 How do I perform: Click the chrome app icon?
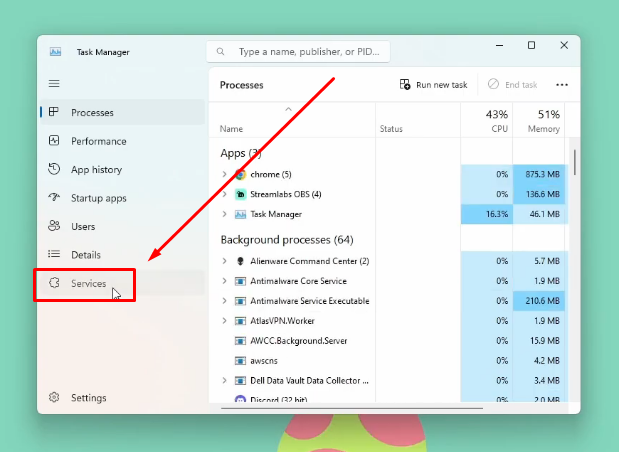(x=240, y=174)
